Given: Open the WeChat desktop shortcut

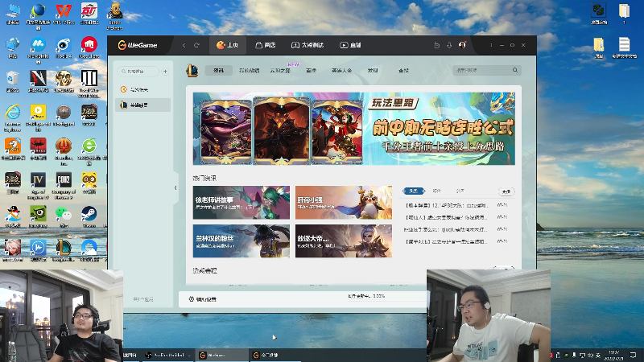Looking at the screenshot, I should 64,216.
